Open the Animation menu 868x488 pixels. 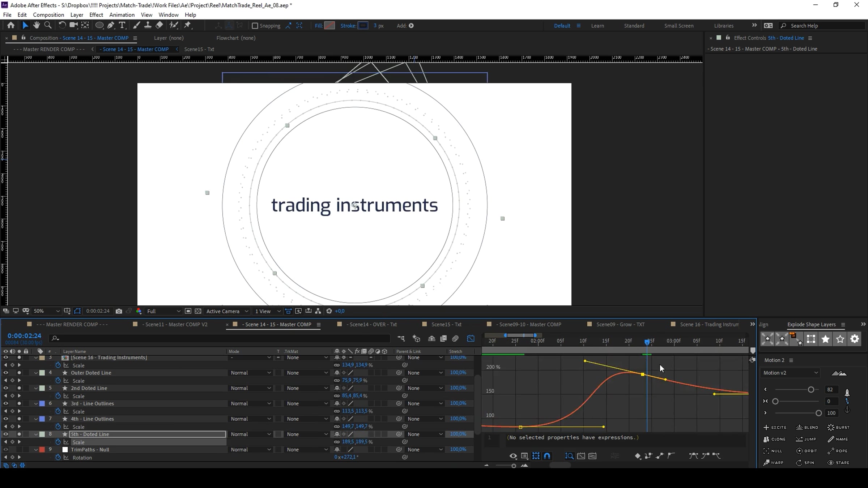[122, 15]
